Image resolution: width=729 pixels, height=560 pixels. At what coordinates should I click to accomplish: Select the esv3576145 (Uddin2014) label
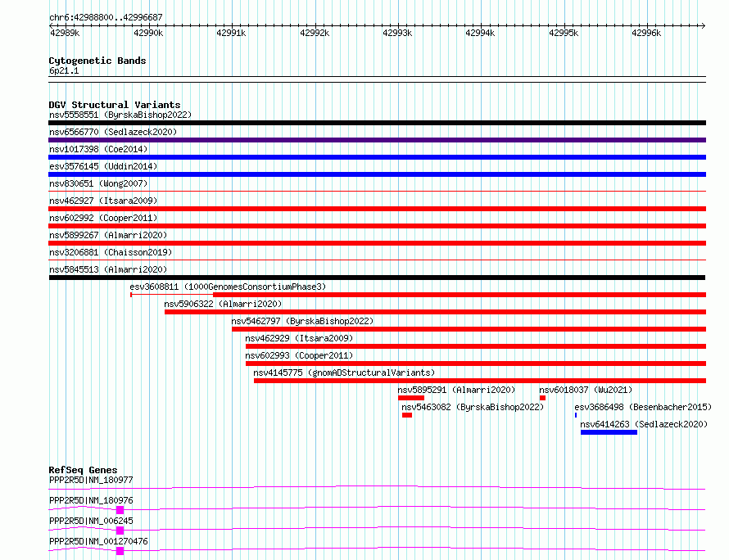coord(103,166)
